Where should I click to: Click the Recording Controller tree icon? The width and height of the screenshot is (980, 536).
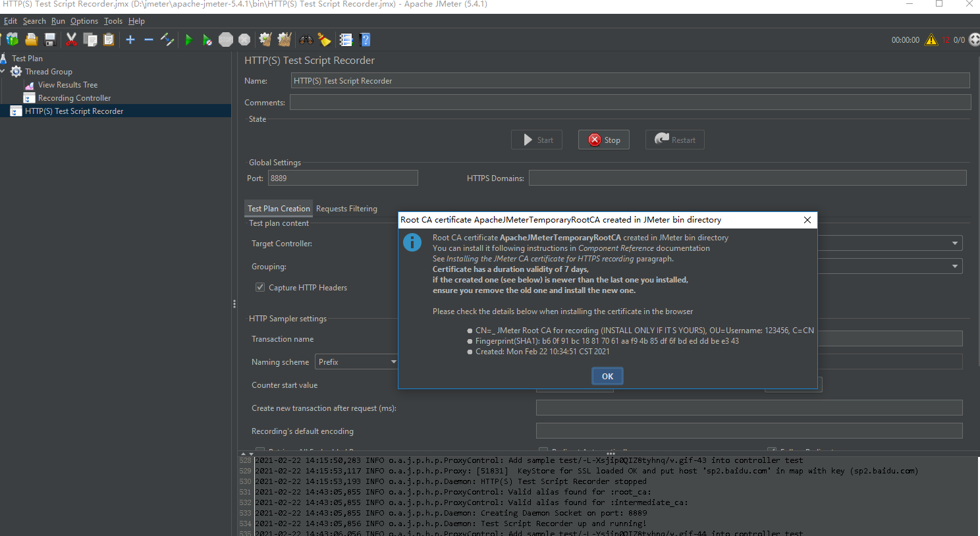[30, 98]
